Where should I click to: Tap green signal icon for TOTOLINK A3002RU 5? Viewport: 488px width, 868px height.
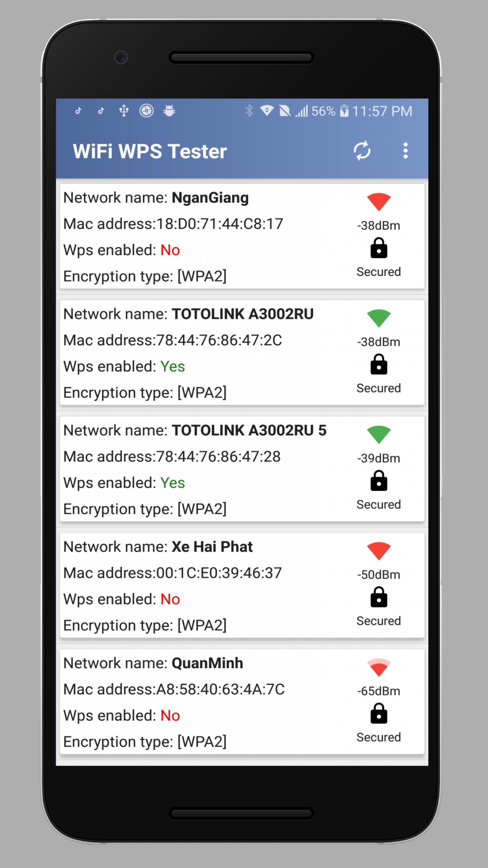(x=379, y=434)
